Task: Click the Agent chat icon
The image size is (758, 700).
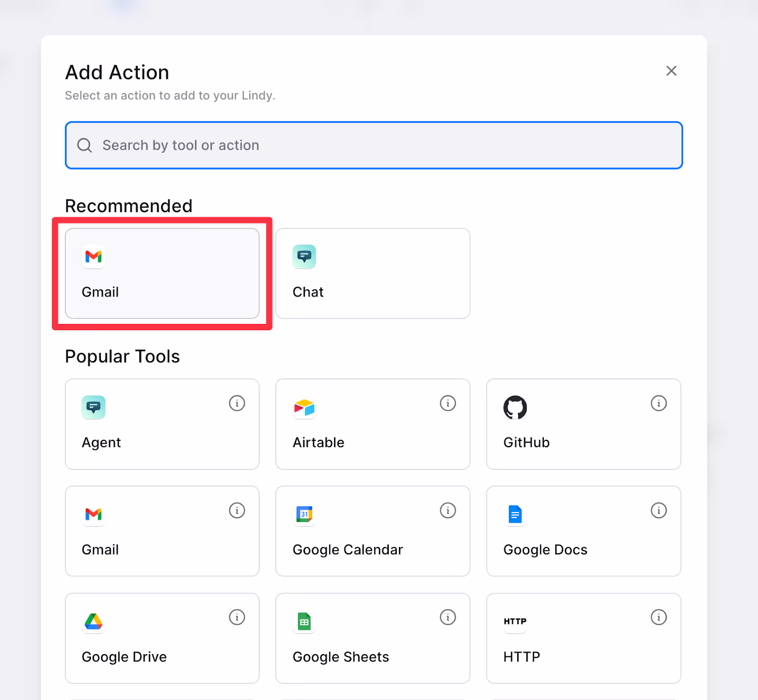Action: coord(93,407)
